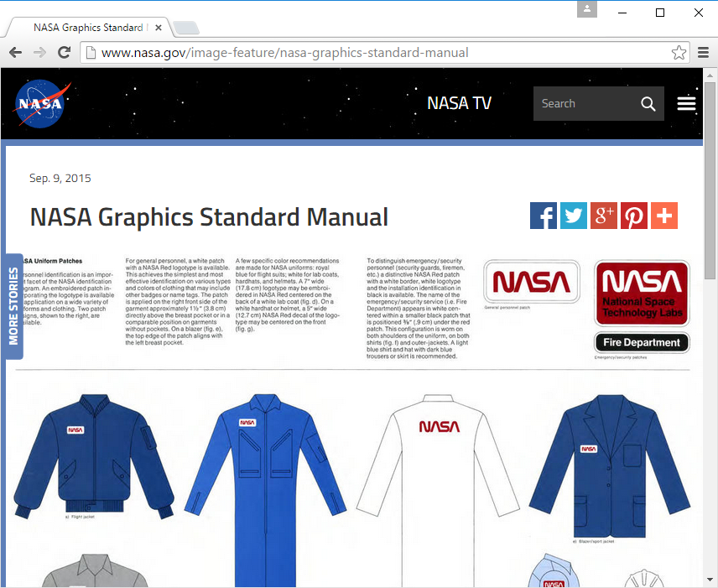Open the Chrome settings menu
This screenshot has height=588, width=718.
pos(704,52)
